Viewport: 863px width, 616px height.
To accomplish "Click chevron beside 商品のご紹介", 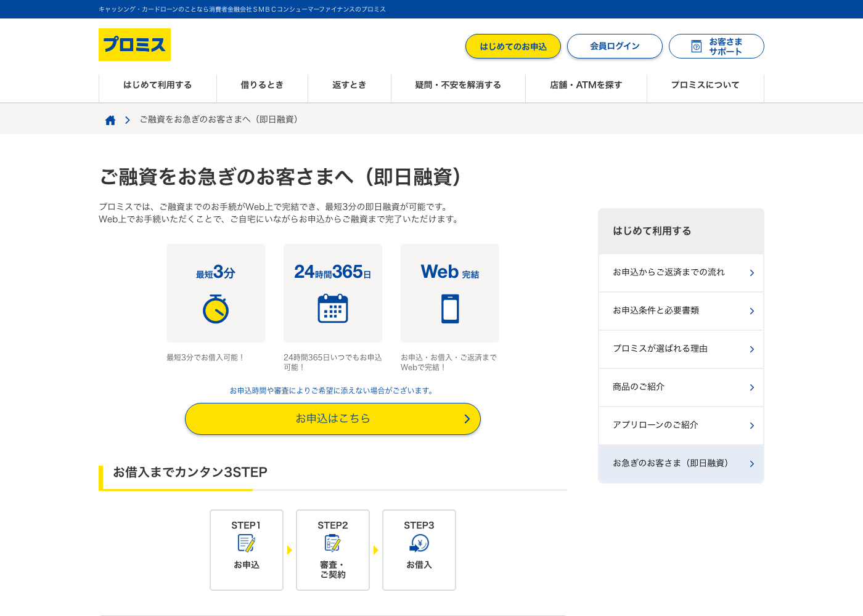I will [x=751, y=387].
